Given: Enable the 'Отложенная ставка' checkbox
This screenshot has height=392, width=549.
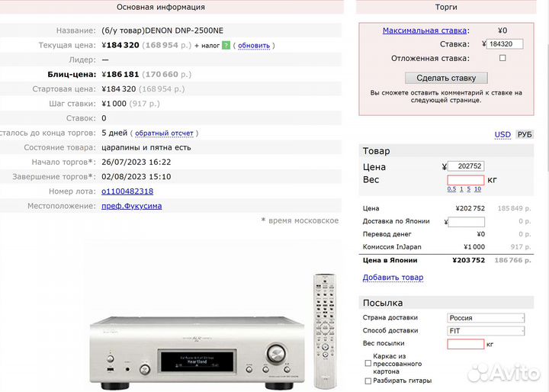Looking at the screenshot, I should tap(502, 58).
